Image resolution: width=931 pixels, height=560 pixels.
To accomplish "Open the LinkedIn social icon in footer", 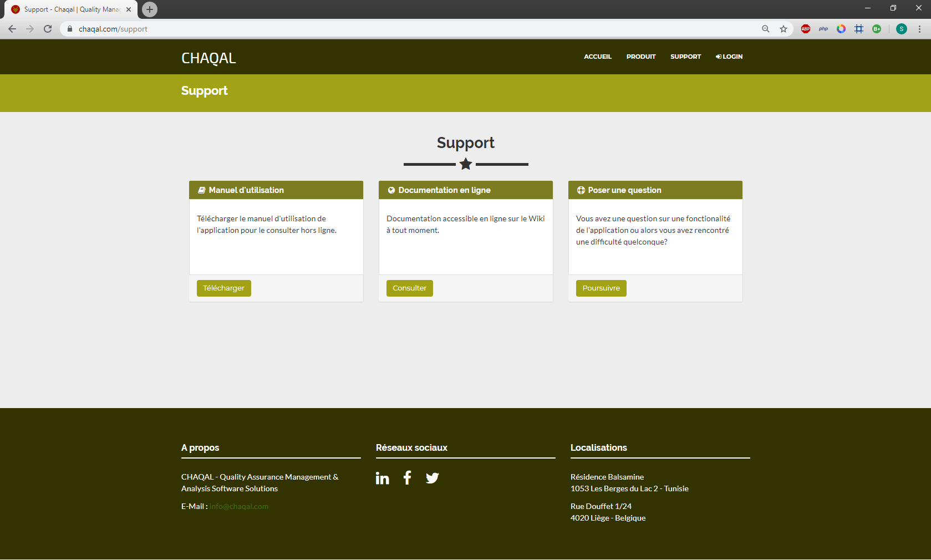I will coord(382,478).
